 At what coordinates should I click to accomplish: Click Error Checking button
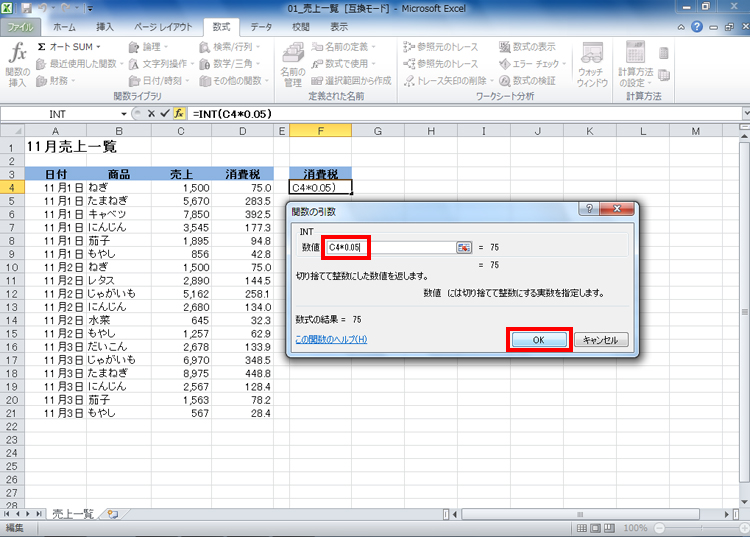[x=532, y=64]
